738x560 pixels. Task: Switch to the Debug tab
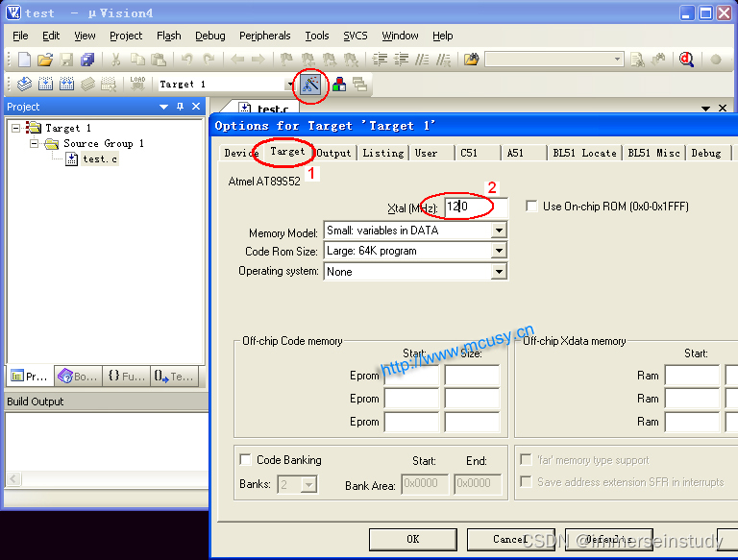click(x=705, y=153)
